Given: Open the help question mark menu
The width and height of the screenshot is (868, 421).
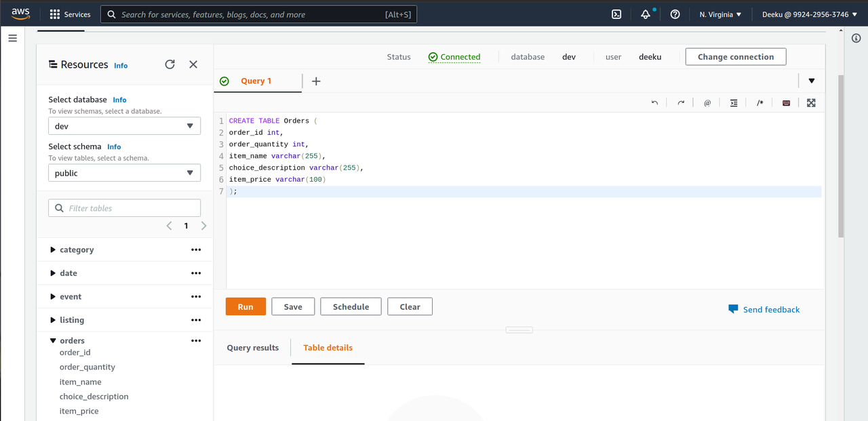Looking at the screenshot, I should click(675, 14).
